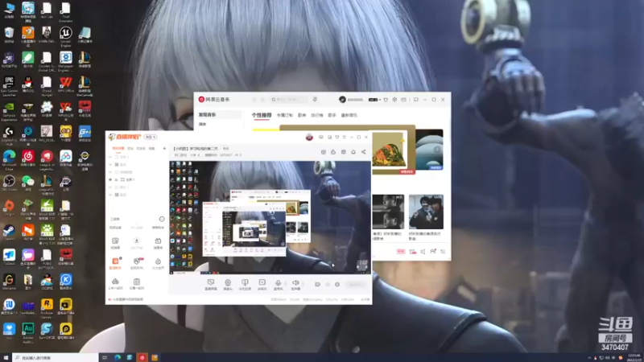Open the Microsoft Edge desktop shortcut
This screenshot has height=362, width=644.
pyautogui.click(x=9, y=159)
